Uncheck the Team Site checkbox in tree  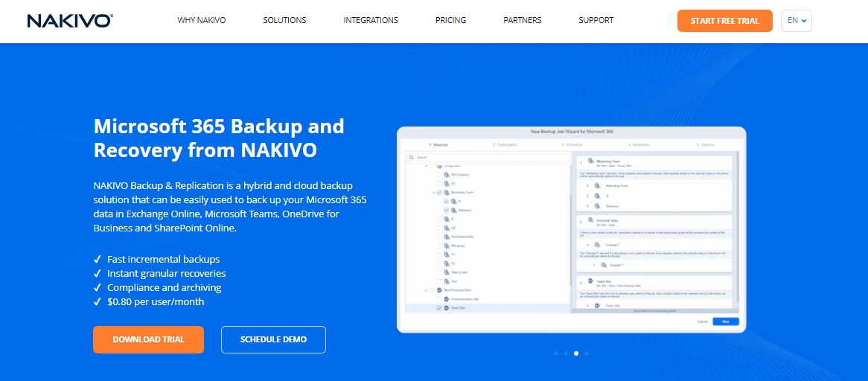439,308
